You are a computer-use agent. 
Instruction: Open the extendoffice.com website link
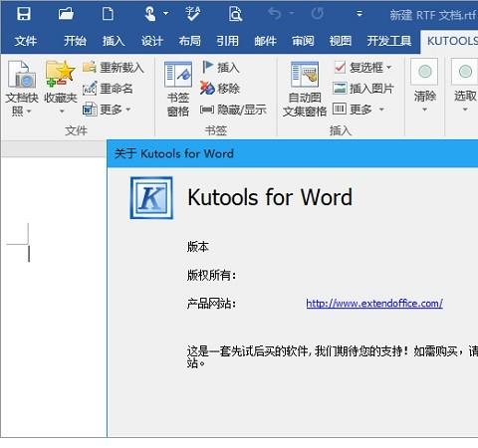click(374, 303)
